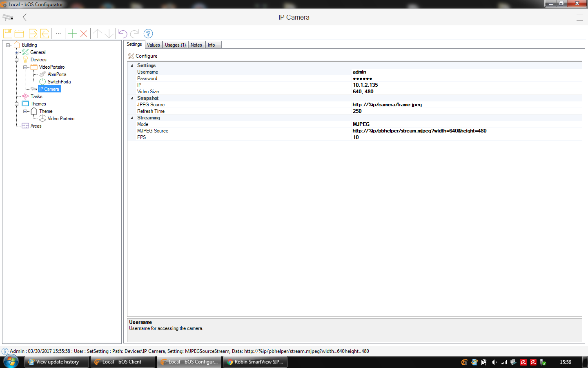Screen dimensions: 588x368
Task: Click the green plus Add icon
Action: [x=72, y=34]
